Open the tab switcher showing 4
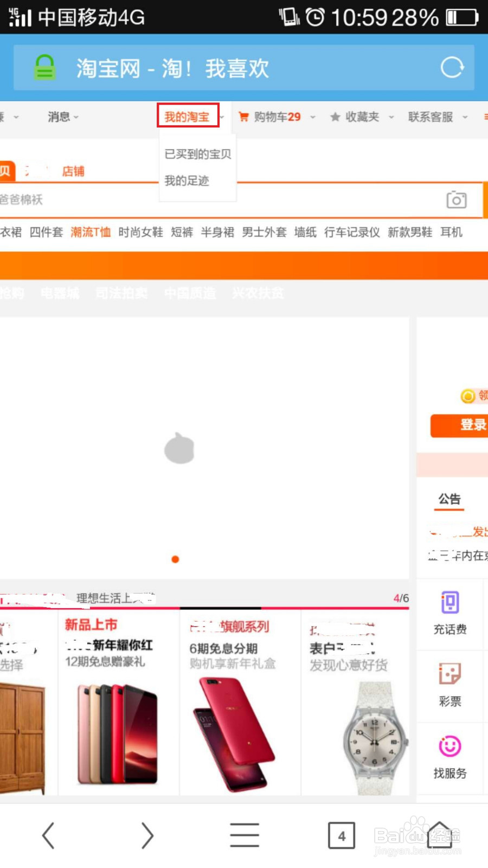 [342, 835]
